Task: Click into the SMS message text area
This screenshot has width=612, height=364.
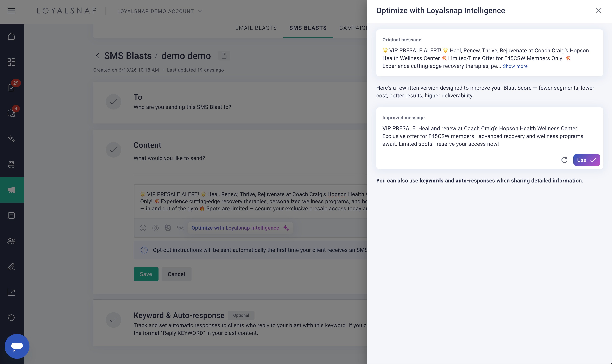Action: [x=250, y=201]
